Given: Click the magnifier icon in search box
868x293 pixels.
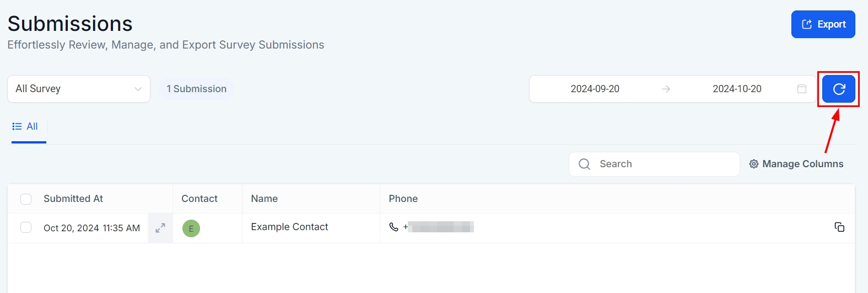Looking at the screenshot, I should [584, 164].
